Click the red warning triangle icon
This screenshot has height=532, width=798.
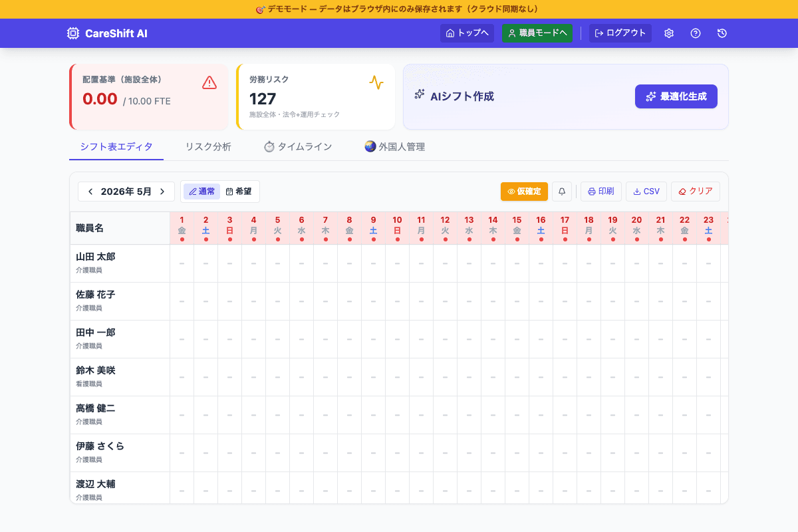209,82
